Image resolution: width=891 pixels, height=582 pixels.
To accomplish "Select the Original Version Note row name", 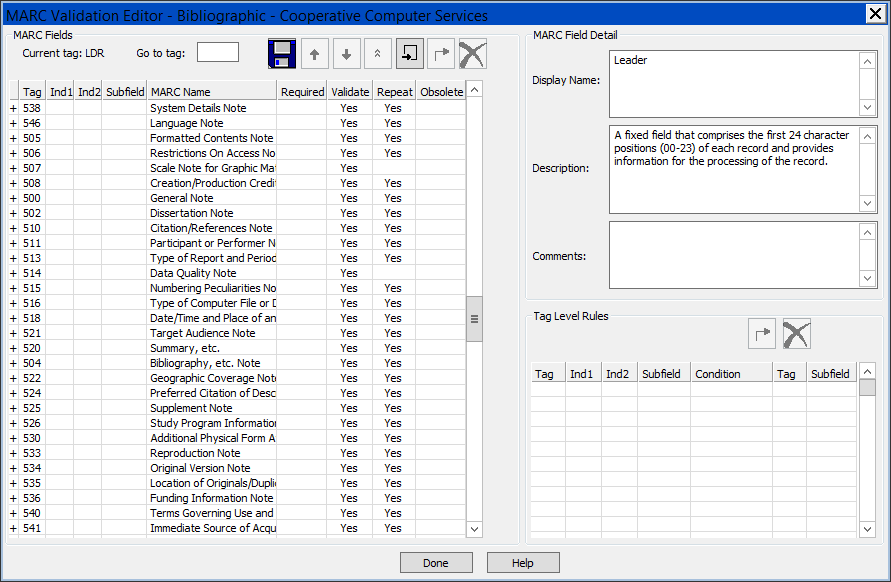I will pyautogui.click(x=200, y=468).
